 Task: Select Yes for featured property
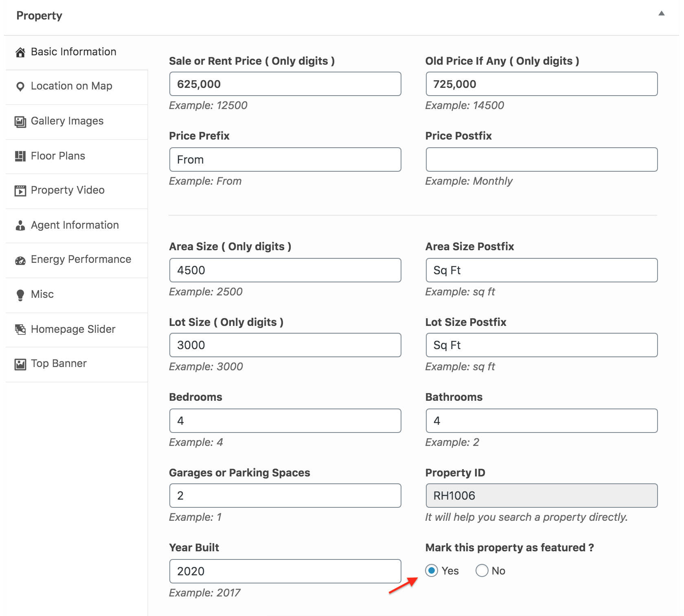click(x=432, y=570)
